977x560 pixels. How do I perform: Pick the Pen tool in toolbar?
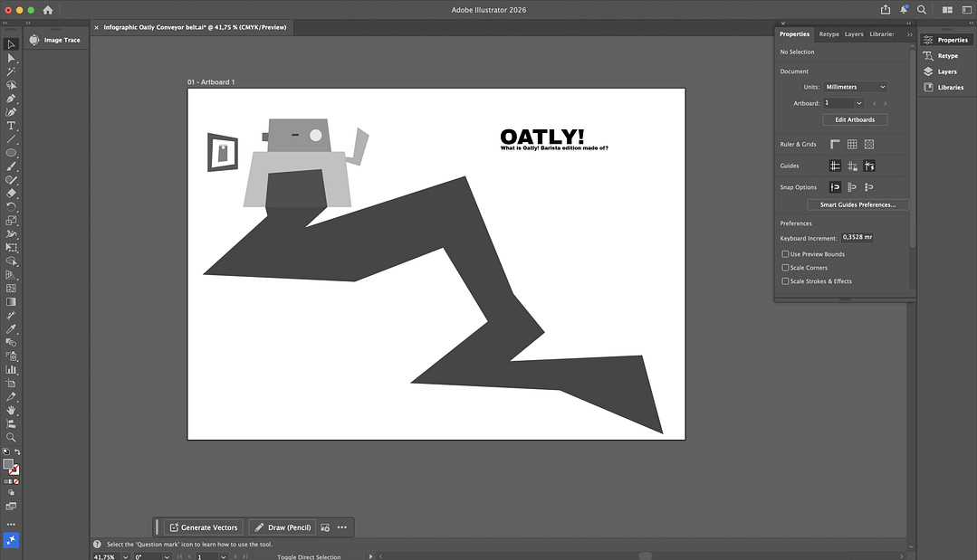pos(12,99)
